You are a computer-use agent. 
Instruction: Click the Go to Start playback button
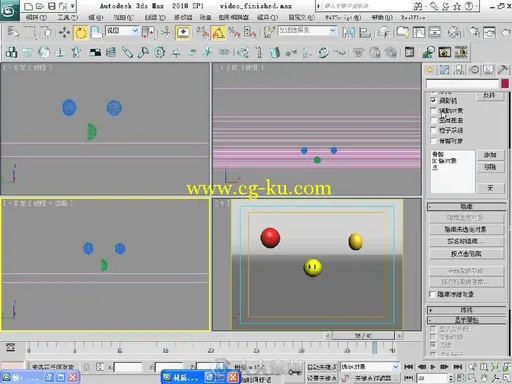pyautogui.click(x=408, y=367)
